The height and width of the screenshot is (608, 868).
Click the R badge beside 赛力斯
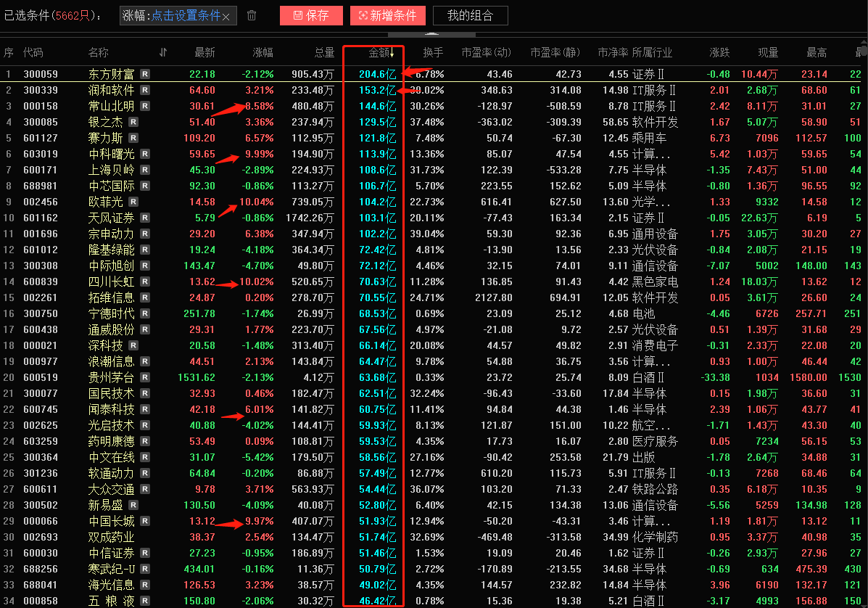133,138
